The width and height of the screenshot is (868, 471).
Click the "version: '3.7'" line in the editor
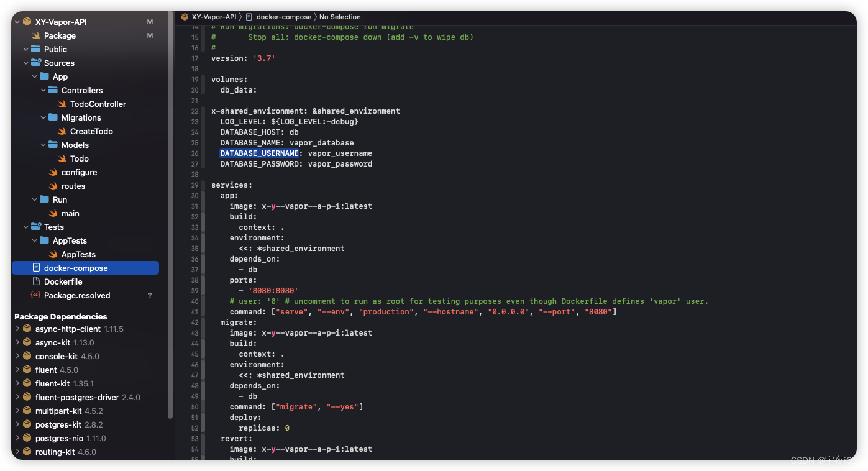point(243,58)
